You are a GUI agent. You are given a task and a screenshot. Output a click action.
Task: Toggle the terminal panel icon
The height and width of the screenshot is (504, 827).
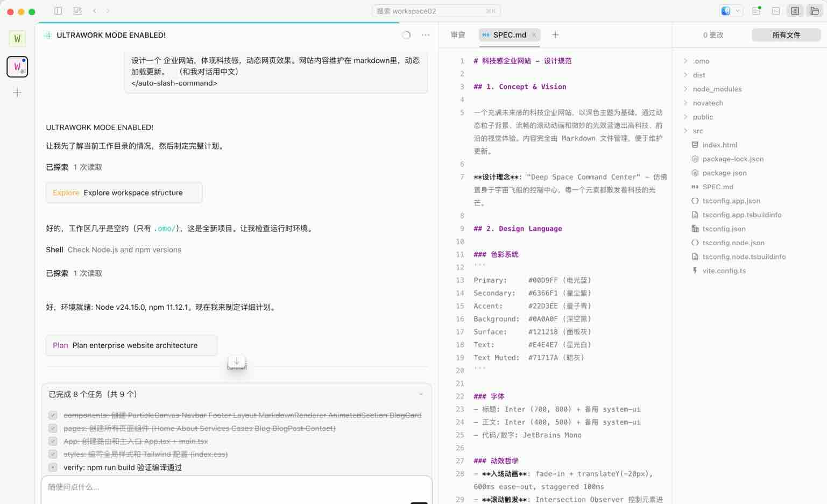coord(776,11)
